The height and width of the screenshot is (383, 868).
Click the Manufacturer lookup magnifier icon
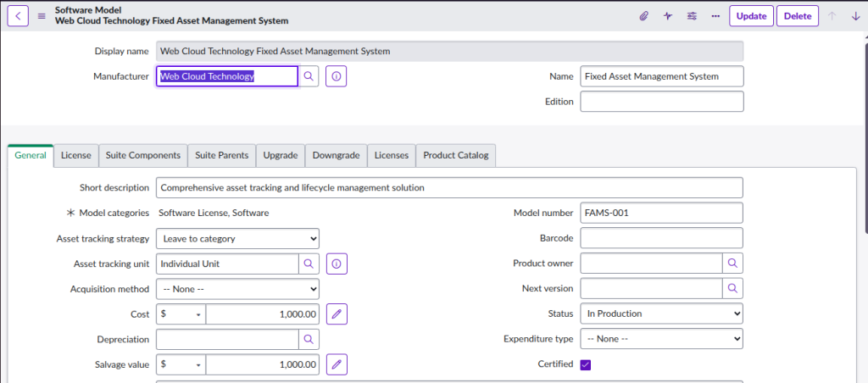pyautogui.click(x=309, y=76)
